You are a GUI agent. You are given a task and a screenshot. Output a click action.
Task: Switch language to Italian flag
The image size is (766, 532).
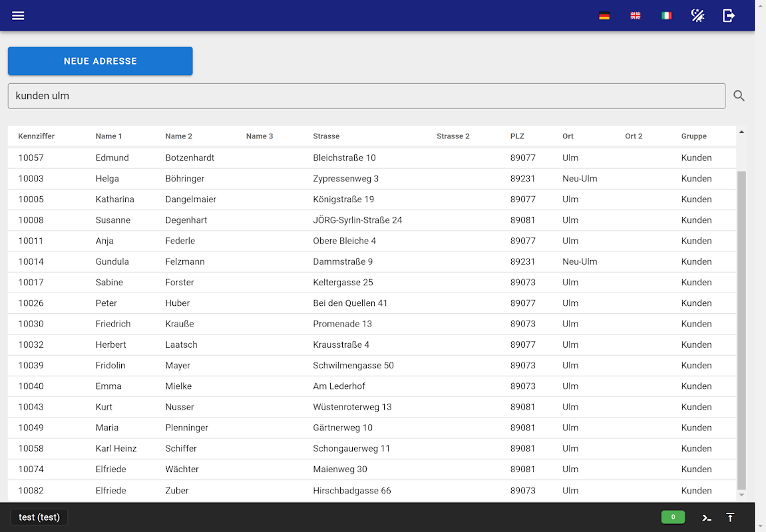(x=666, y=15)
